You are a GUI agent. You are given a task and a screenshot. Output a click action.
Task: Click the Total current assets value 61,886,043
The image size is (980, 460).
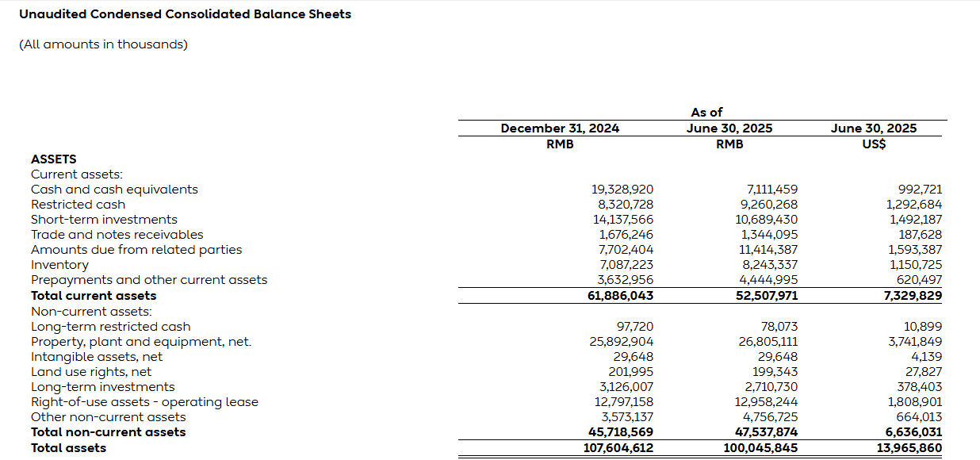(617, 296)
